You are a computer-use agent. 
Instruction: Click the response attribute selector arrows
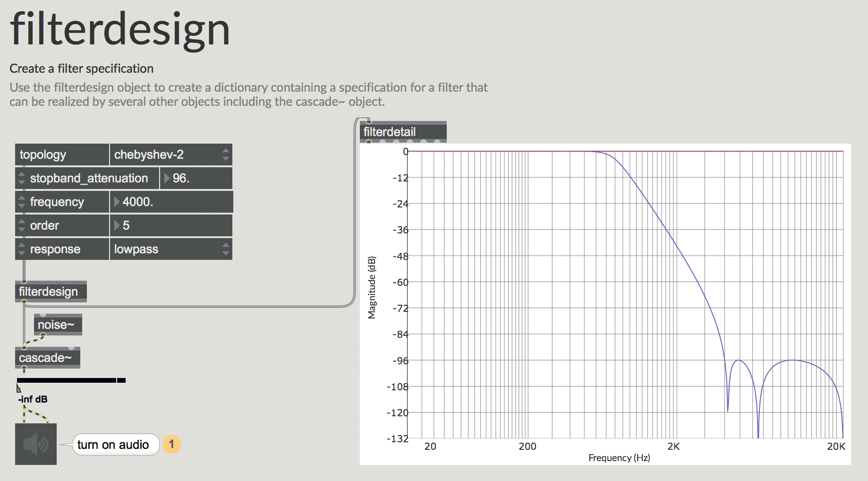coord(21,249)
